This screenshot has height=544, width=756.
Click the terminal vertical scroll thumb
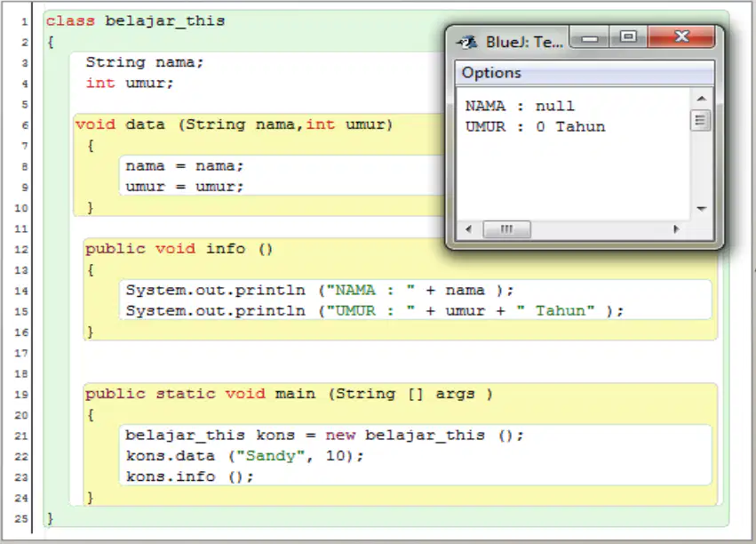[700, 120]
